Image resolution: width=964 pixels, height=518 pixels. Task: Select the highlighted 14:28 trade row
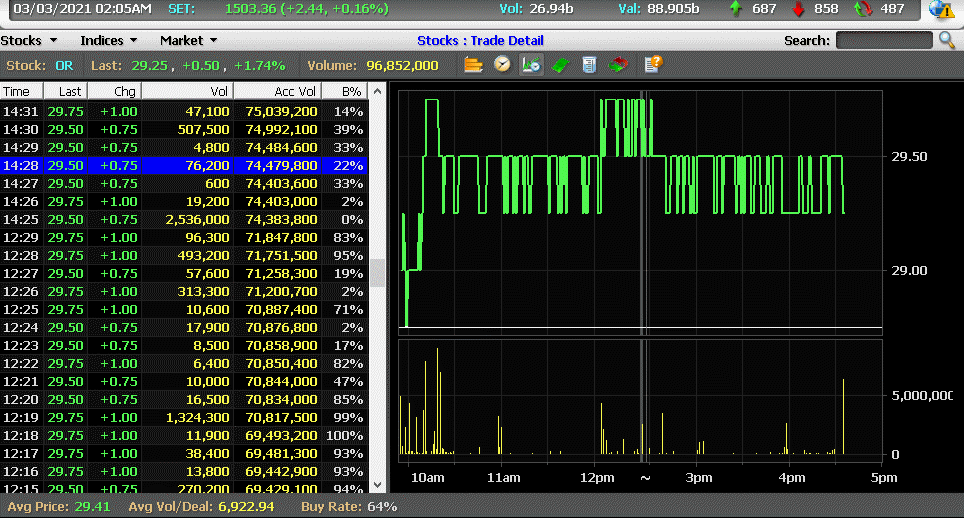[x=184, y=165]
